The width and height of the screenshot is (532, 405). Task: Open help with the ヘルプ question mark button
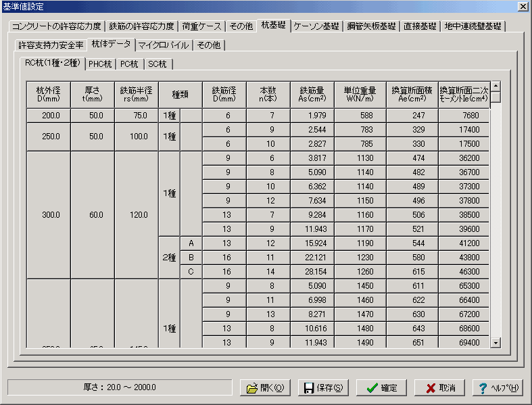498,388
